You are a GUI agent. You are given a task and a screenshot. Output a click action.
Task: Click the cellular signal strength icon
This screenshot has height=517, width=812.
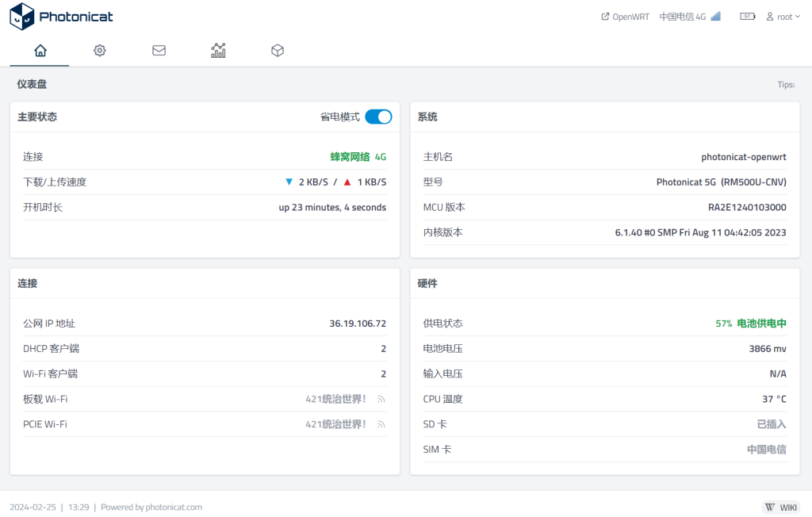click(715, 16)
